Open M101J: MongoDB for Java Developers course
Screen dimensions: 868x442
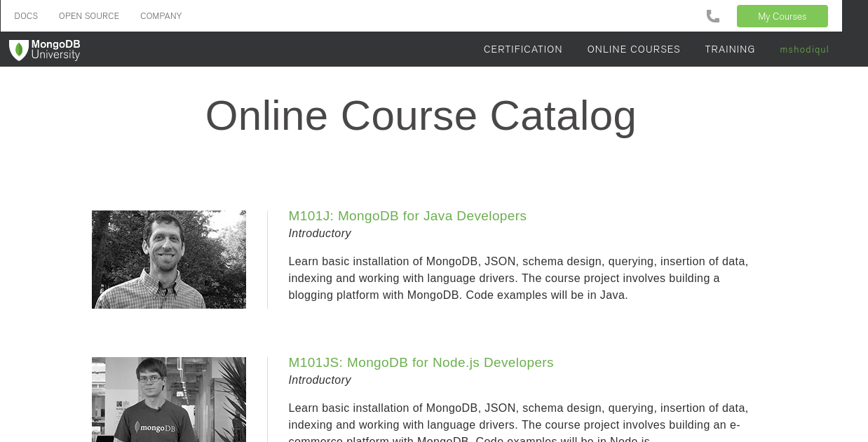click(x=407, y=216)
